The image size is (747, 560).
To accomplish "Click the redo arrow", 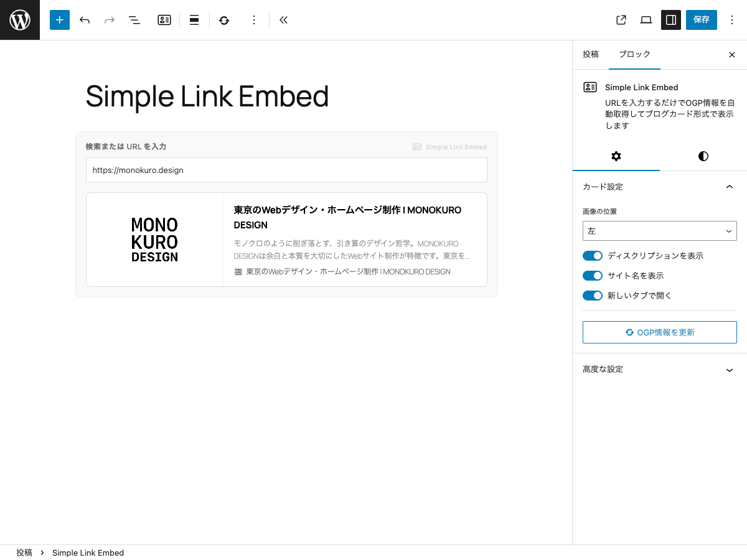I will [110, 20].
